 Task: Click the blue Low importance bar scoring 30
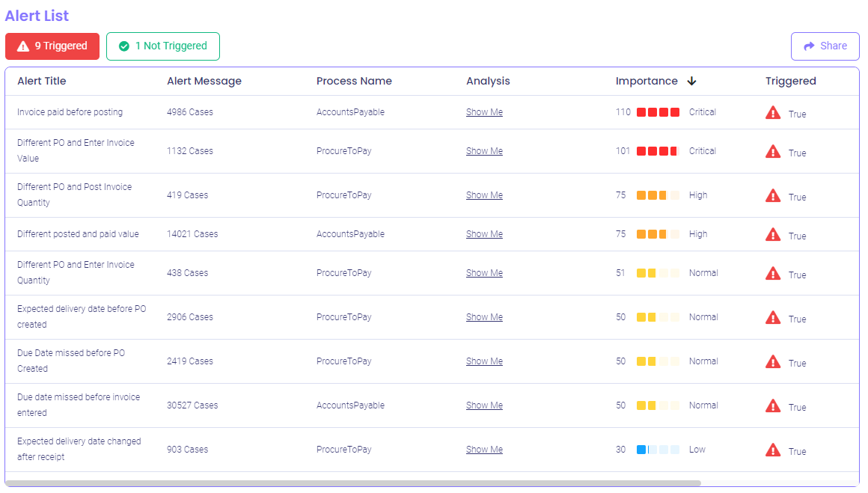pyautogui.click(x=658, y=450)
